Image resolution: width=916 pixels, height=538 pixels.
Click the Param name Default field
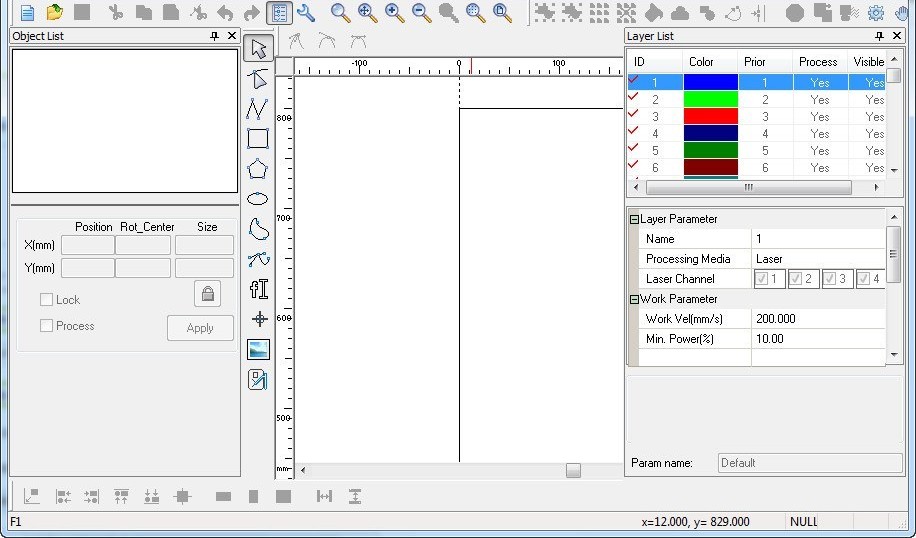coord(810,463)
